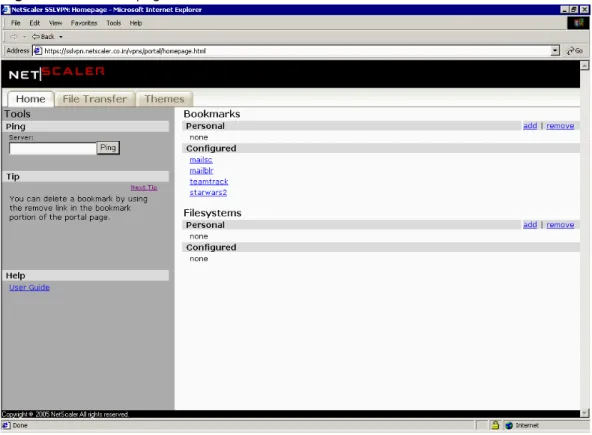This screenshot has width=592, height=435.
Task: Switch to the Home tab
Action: (x=31, y=99)
